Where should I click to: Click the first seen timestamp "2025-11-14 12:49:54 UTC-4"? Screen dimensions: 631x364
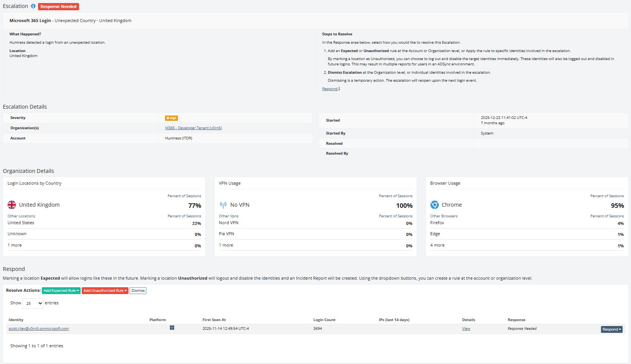(226, 329)
